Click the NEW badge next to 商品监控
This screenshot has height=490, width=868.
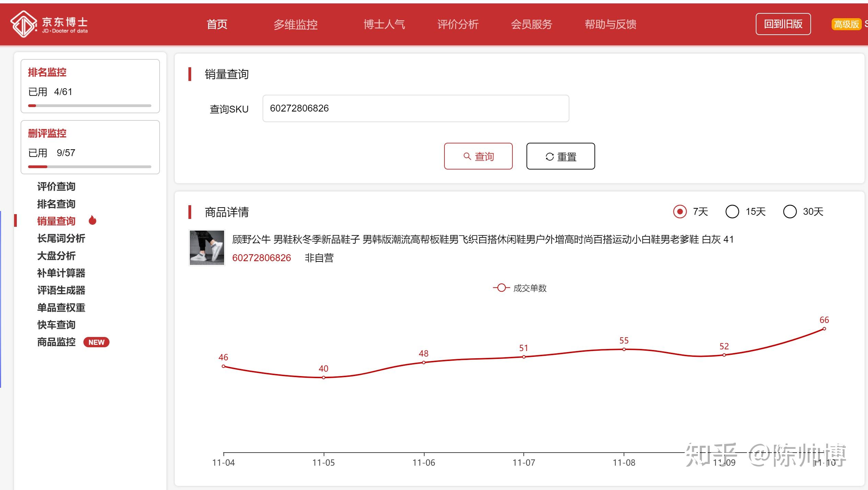[96, 342]
